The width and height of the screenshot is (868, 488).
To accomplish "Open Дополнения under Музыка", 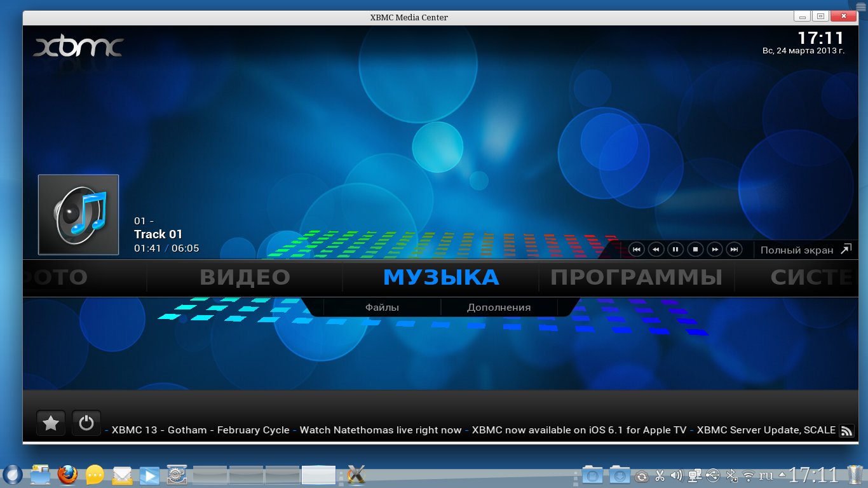I will click(x=499, y=308).
